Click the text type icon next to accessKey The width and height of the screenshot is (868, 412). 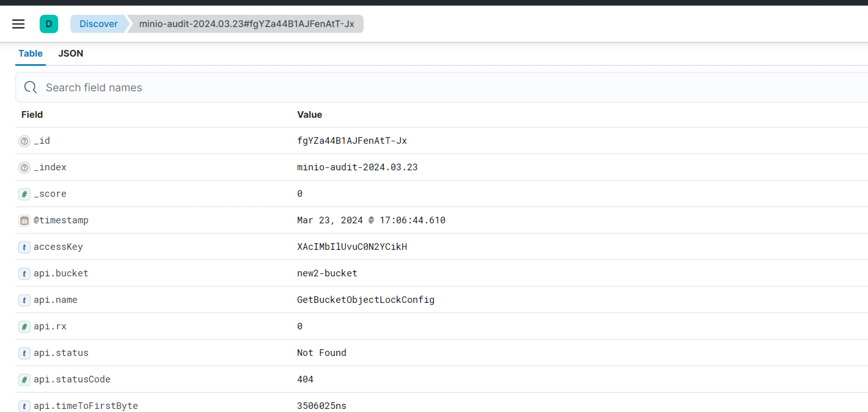(24, 246)
